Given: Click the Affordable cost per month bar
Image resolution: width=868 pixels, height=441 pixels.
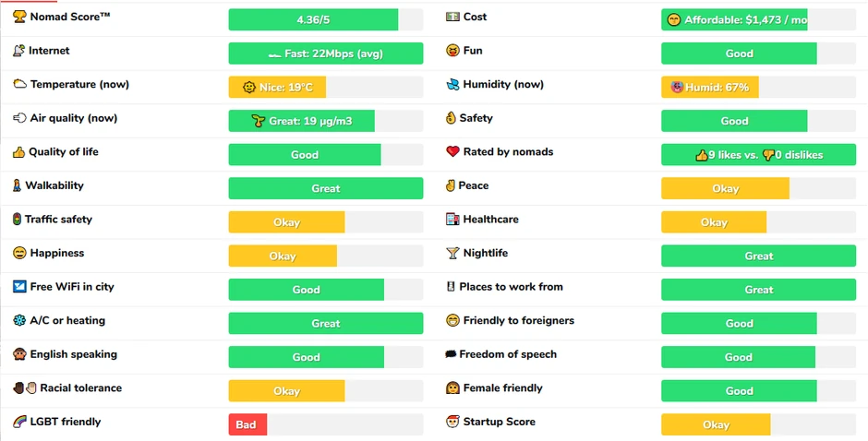Looking at the screenshot, I should tap(734, 19).
